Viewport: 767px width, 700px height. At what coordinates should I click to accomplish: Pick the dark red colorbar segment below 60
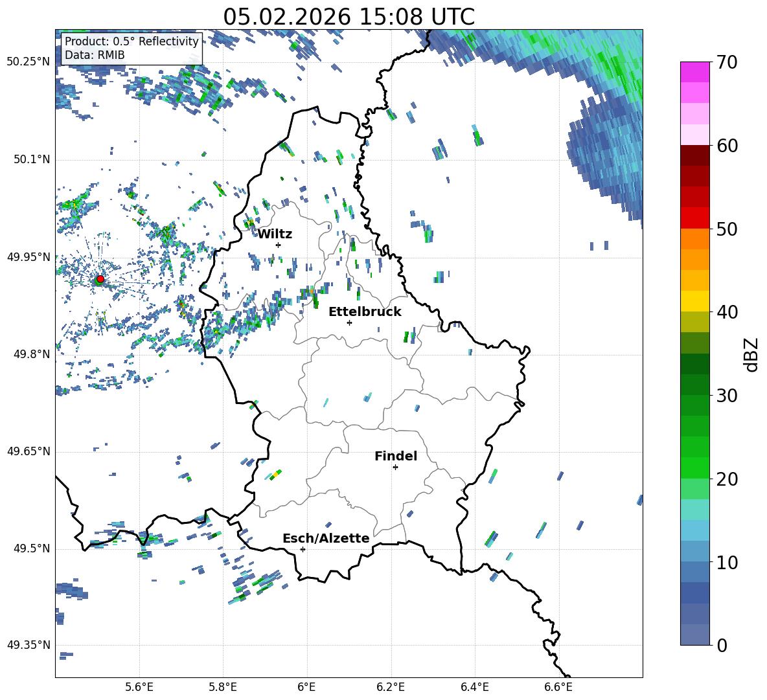[694, 155]
